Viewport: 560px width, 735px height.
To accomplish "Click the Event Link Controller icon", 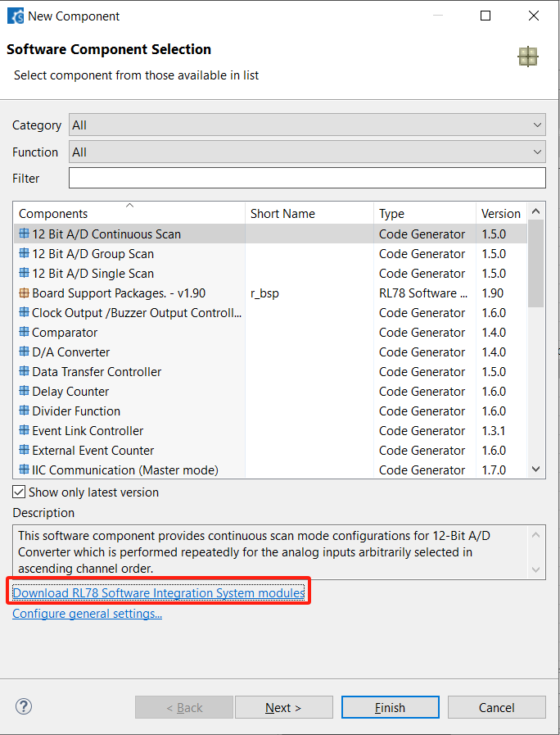I will click(x=24, y=431).
